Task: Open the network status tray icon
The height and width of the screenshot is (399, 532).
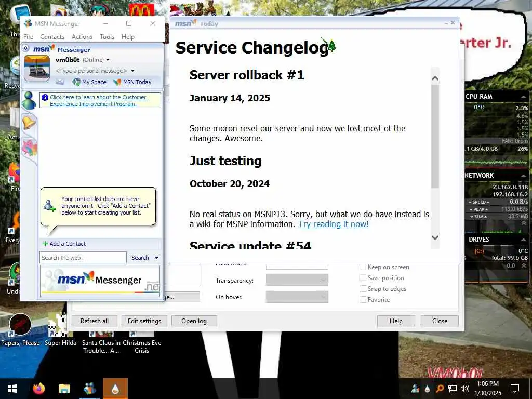Action: pyautogui.click(x=453, y=389)
